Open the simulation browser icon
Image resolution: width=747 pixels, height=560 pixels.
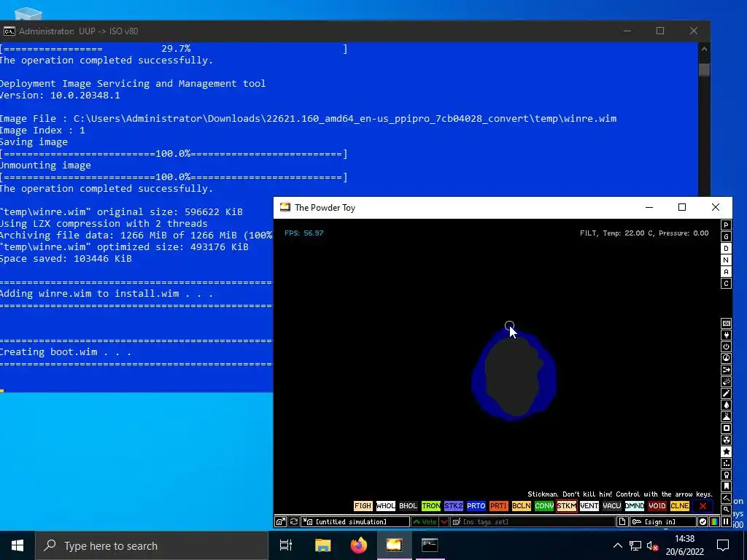pos(281,522)
